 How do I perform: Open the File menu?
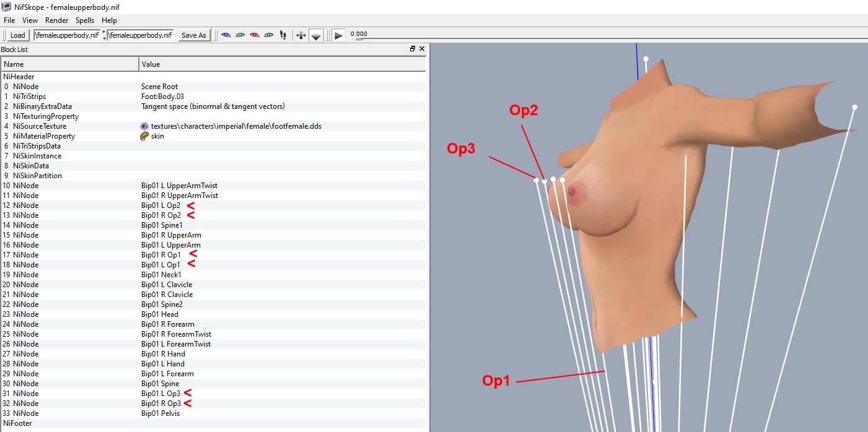pyautogui.click(x=9, y=20)
